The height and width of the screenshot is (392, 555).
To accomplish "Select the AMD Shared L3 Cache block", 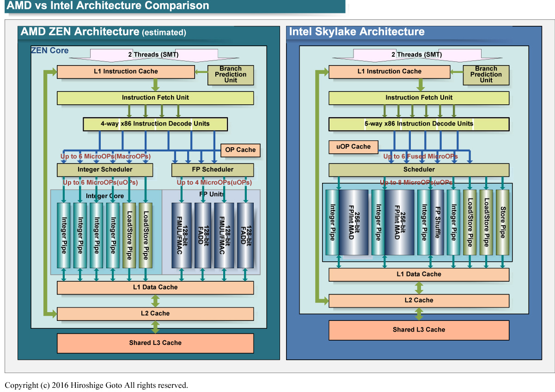I will (x=155, y=343).
